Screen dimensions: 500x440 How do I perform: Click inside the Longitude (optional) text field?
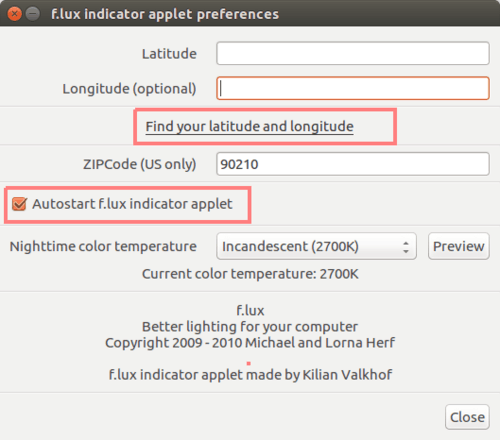click(x=353, y=88)
